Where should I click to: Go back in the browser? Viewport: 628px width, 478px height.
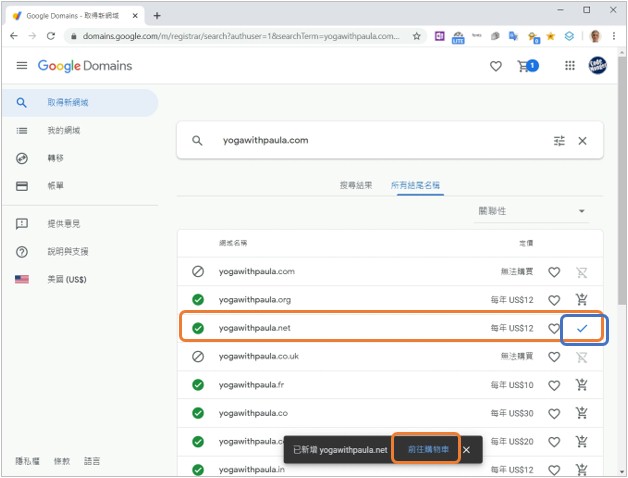point(14,36)
